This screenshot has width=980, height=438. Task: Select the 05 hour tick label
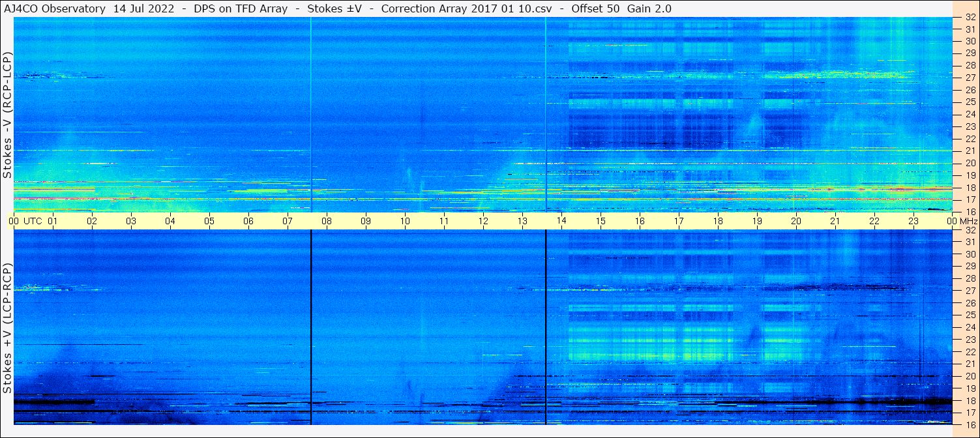(x=209, y=221)
